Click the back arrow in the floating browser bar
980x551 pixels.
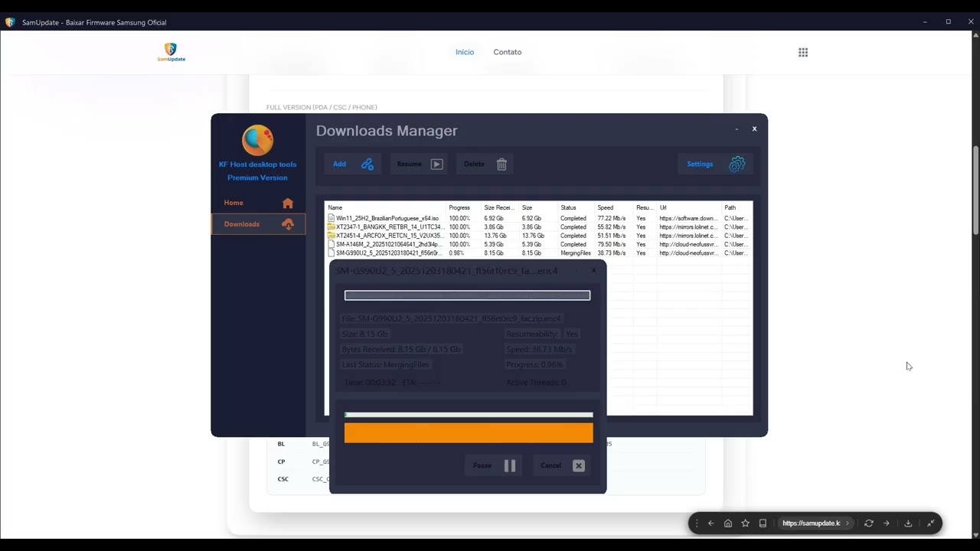710,523
